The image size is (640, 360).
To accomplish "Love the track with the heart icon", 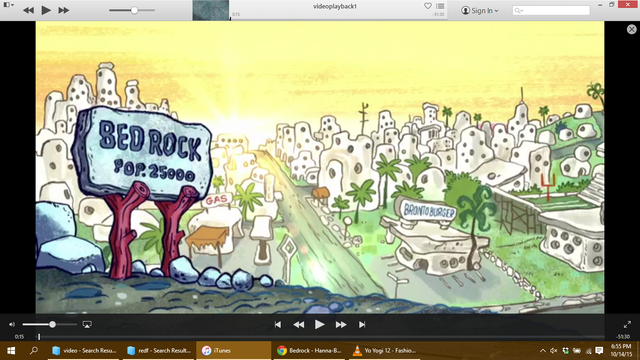I will (x=428, y=6).
